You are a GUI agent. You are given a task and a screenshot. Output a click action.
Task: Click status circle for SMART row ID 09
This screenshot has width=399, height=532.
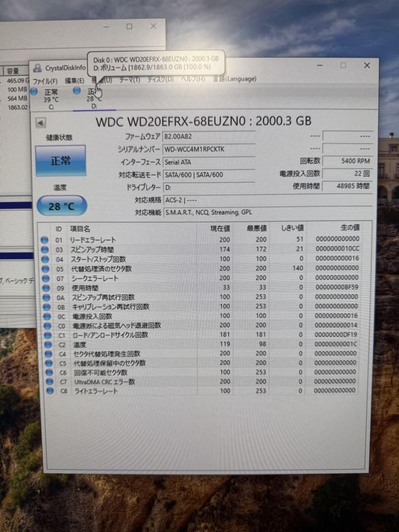click(46, 288)
